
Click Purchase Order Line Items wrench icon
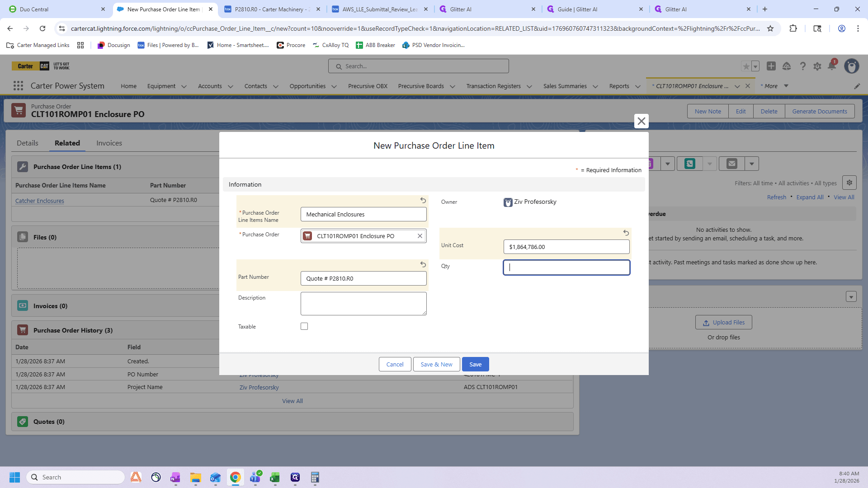[x=23, y=167]
